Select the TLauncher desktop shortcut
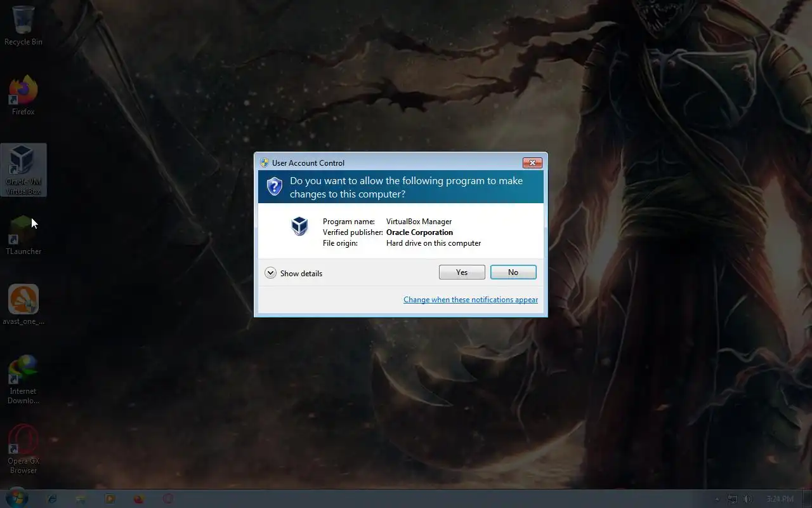The width and height of the screenshot is (812, 508). pos(23,235)
